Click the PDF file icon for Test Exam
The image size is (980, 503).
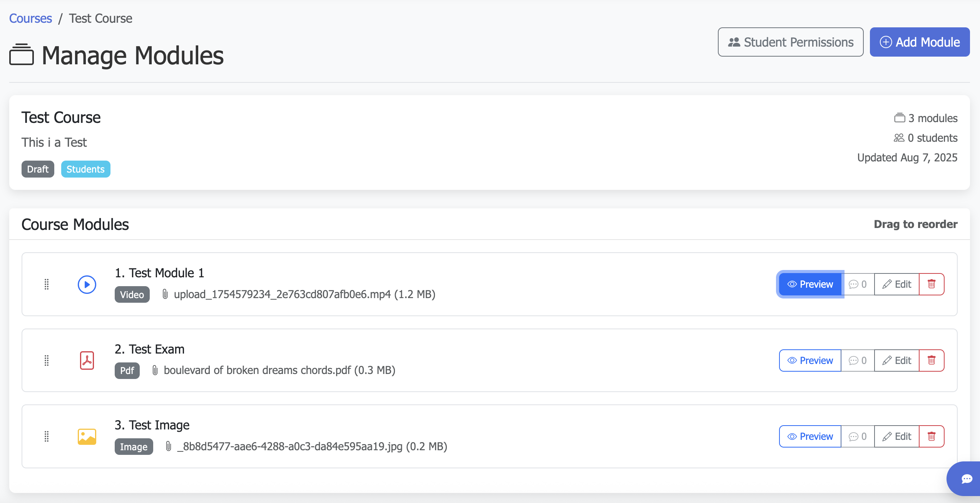point(87,360)
